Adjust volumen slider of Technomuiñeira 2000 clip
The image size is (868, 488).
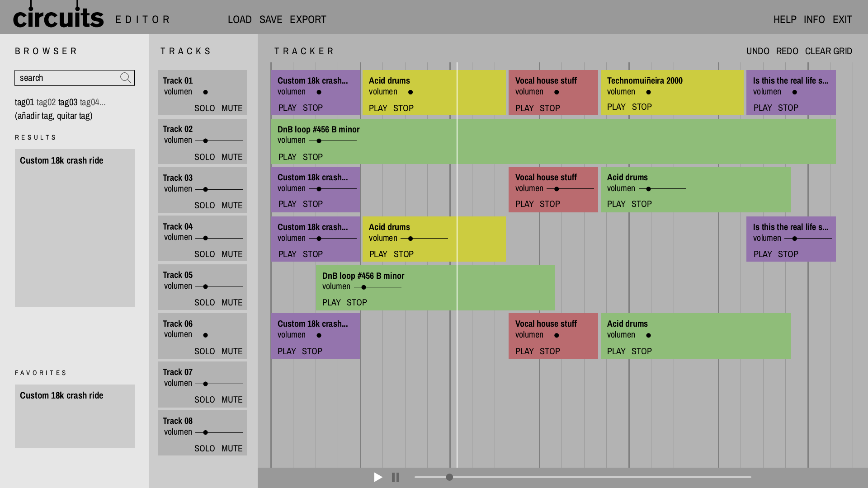coord(662,92)
